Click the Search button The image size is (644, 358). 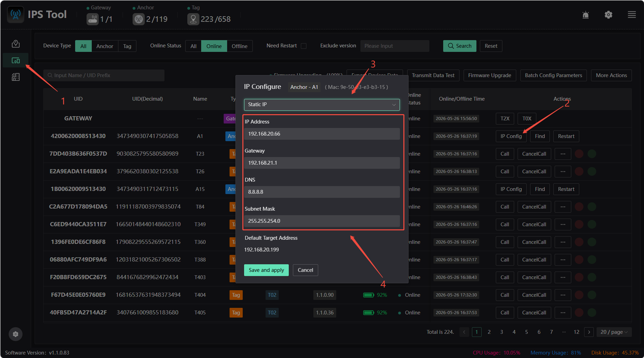[460, 46]
